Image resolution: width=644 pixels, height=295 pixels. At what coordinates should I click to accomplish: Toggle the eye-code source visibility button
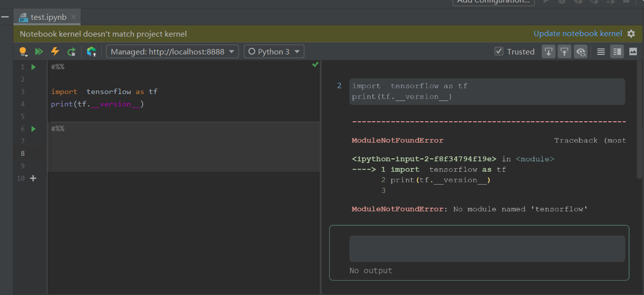click(581, 51)
